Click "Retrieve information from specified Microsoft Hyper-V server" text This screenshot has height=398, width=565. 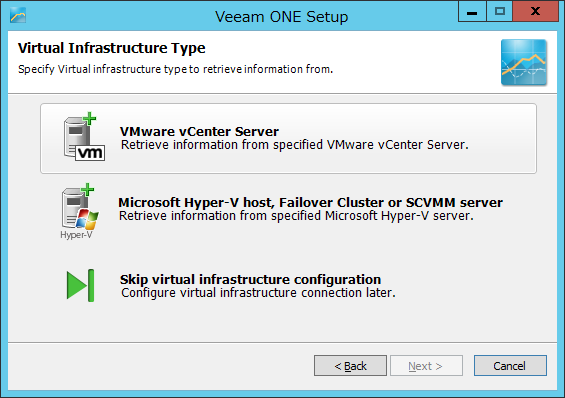pos(296,216)
